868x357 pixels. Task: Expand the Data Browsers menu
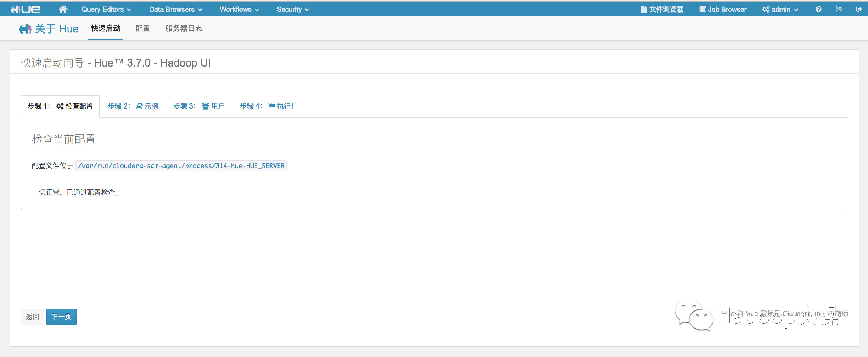pos(176,10)
